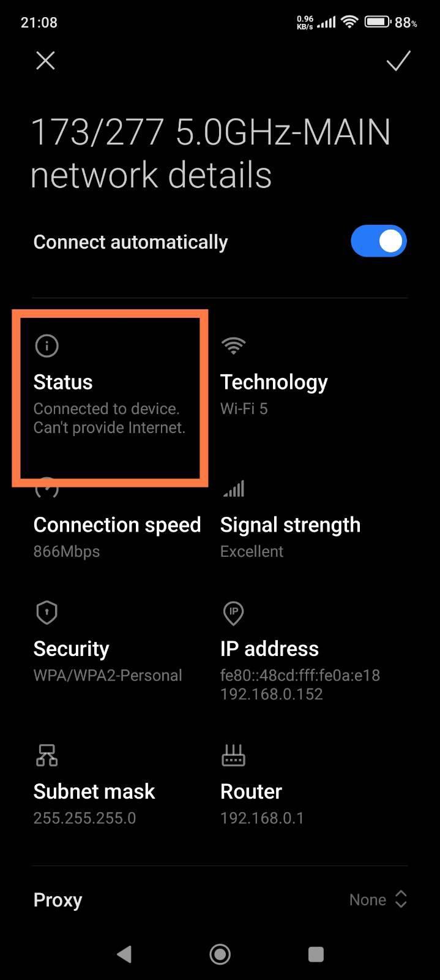
Task: Tap the Technology Wi-Fi icon
Action: [x=233, y=346]
